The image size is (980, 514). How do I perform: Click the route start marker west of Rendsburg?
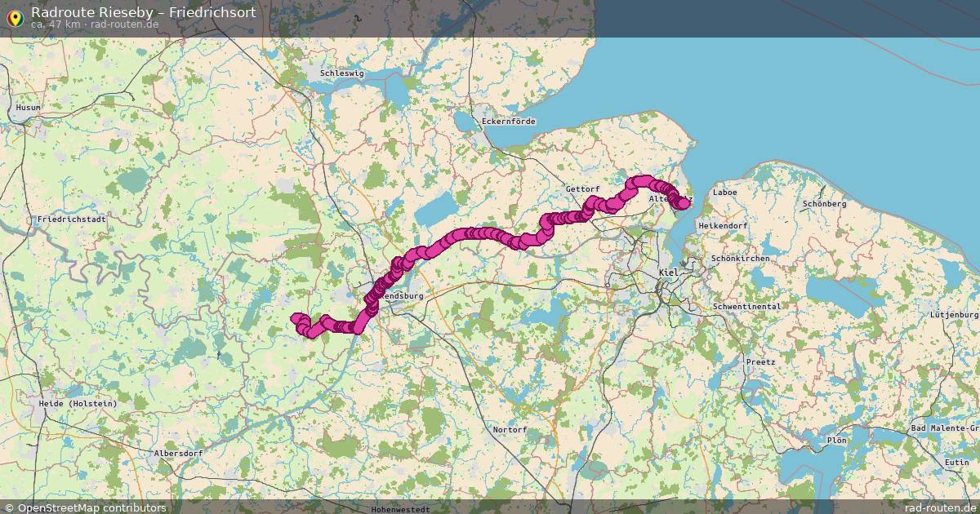pyautogui.click(x=296, y=317)
